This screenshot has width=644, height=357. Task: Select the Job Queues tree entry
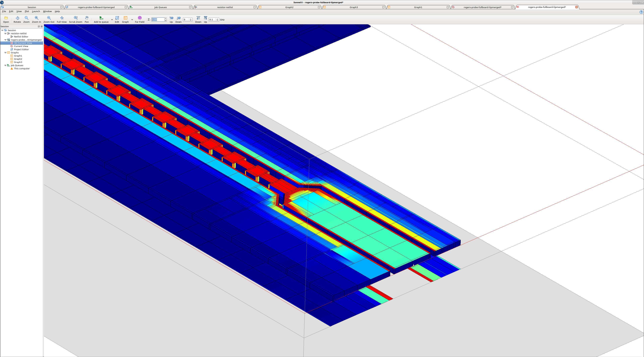(x=17, y=65)
